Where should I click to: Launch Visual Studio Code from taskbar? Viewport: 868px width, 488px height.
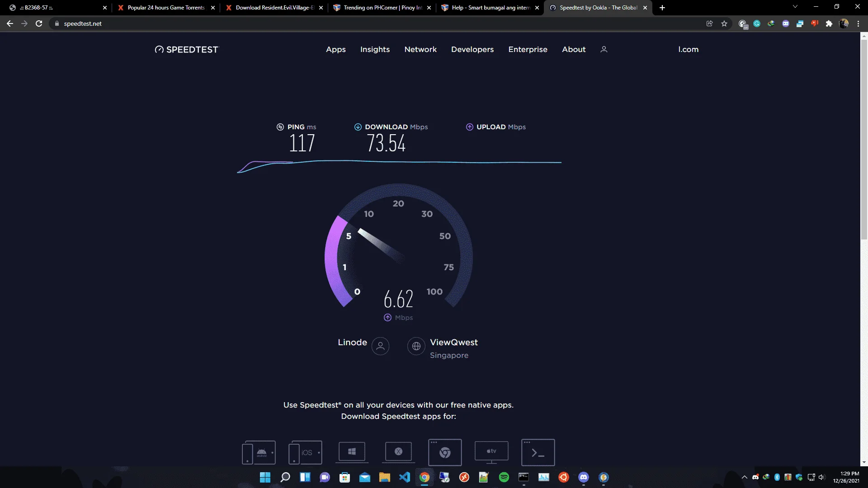coord(405,477)
